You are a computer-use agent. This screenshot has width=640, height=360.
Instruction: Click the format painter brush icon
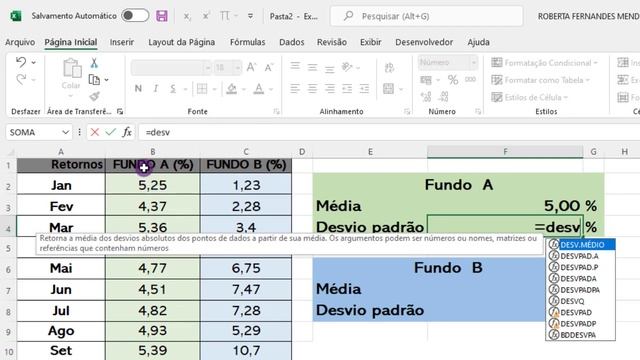pyautogui.click(x=94, y=96)
